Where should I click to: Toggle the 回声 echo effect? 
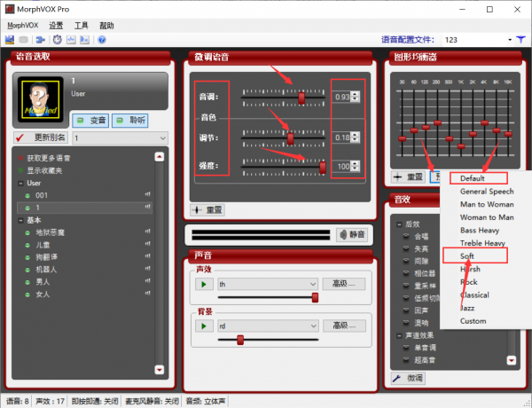406,310
